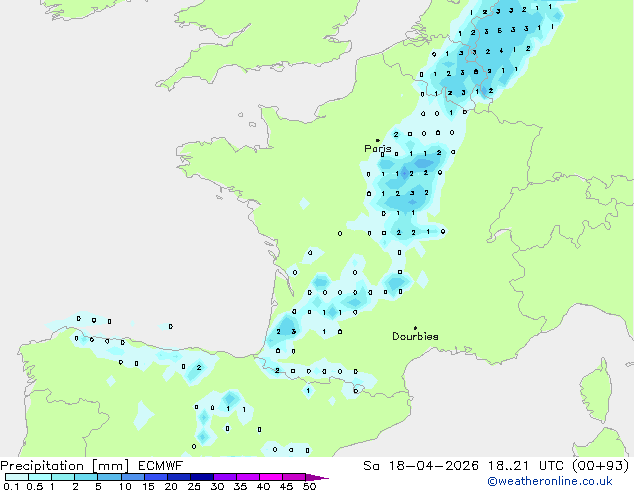The width and height of the screenshot is (634, 490).
Task: Click the Paris location dot marker
Action: click(x=378, y=140)
